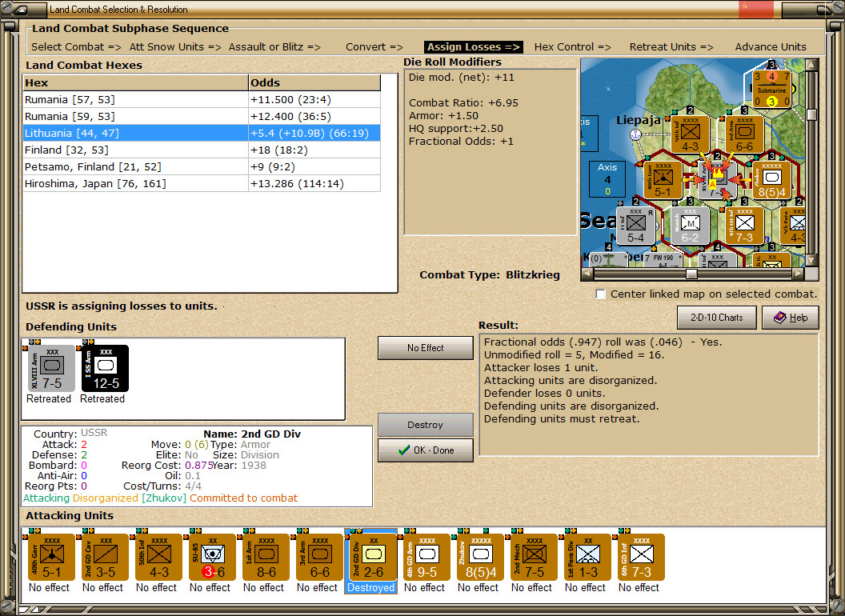845x616 pixels.
Task: Select the XLVIII Arm 7-5 defending unit
Action: (50, 368)
